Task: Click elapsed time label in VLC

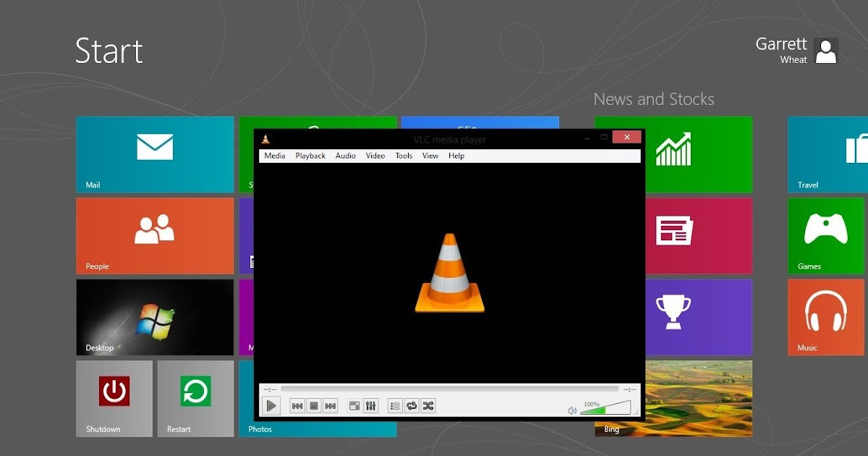Action: (x=270, y=389)
